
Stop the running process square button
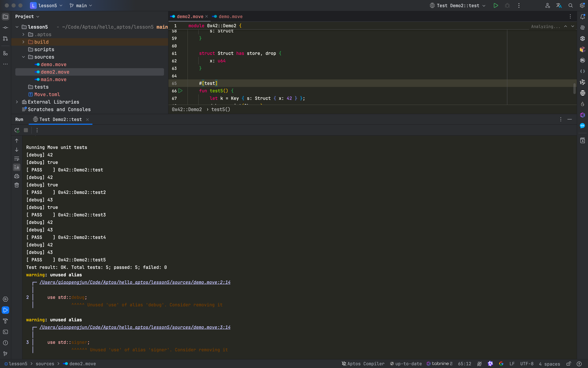point(26,130)
